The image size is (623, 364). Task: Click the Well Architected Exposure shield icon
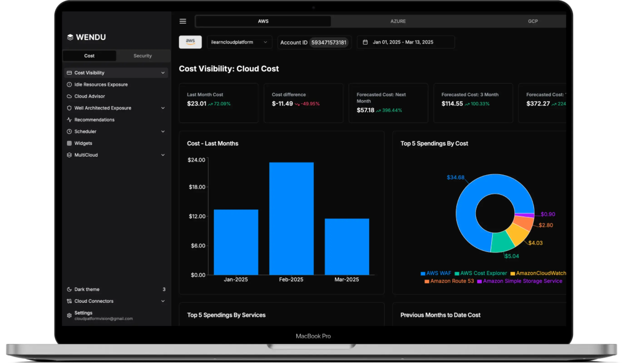tap(69, 108)
